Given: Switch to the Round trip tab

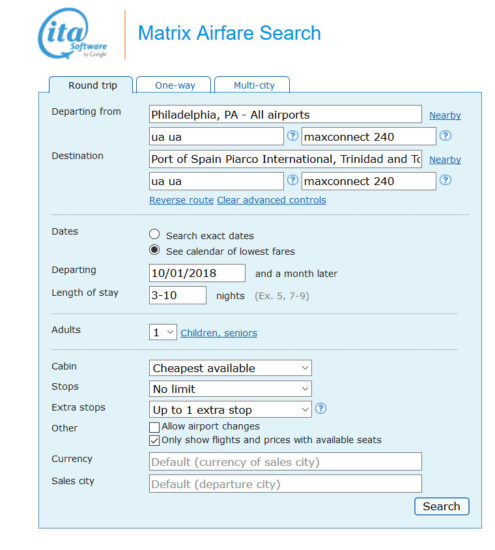Looking at the screenshot, I should tap(91, 85).
